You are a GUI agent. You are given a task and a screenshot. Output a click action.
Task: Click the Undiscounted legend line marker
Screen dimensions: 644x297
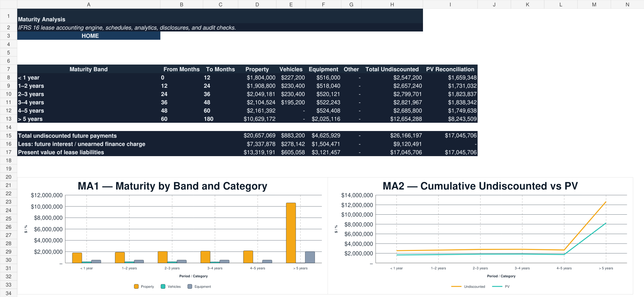[x=456, y=287]
